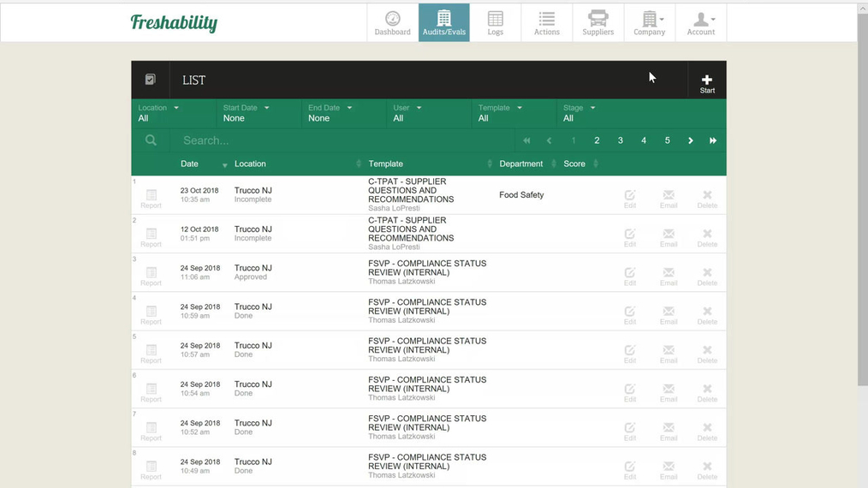Open Report for 24 Sep 10:59 am audit
The width and height of the screenshot is (868, 488).
coord(151,315)
